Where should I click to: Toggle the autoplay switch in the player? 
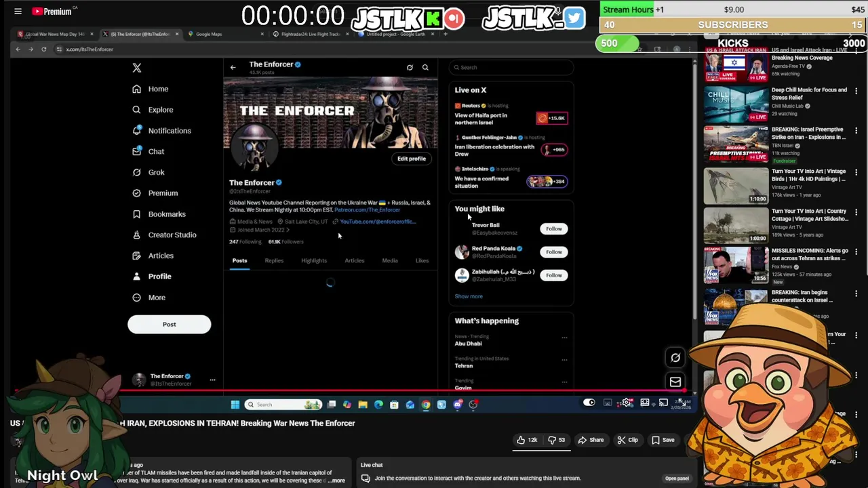click(589, 403)
